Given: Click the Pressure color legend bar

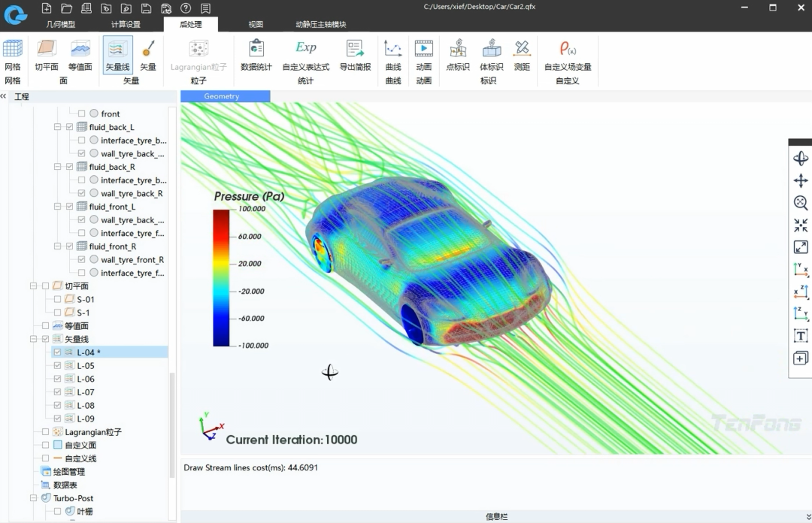Looking at the screenshot, I should (x=221, y=277).
